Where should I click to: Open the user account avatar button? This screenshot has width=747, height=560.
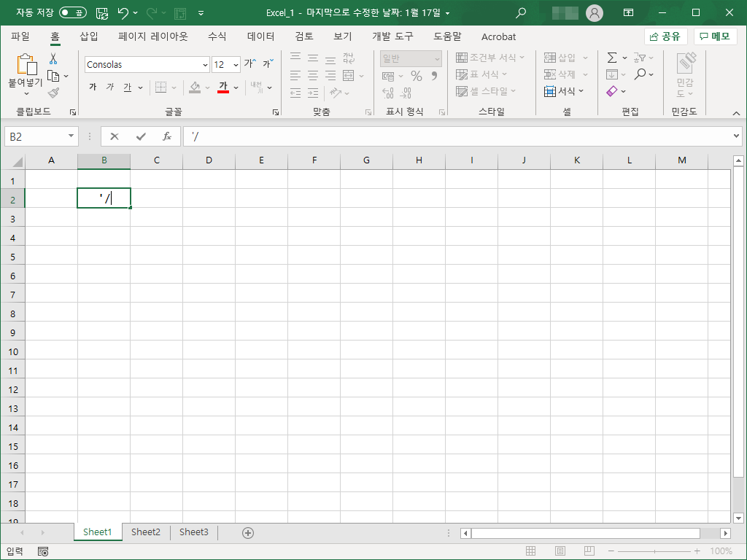595,13
